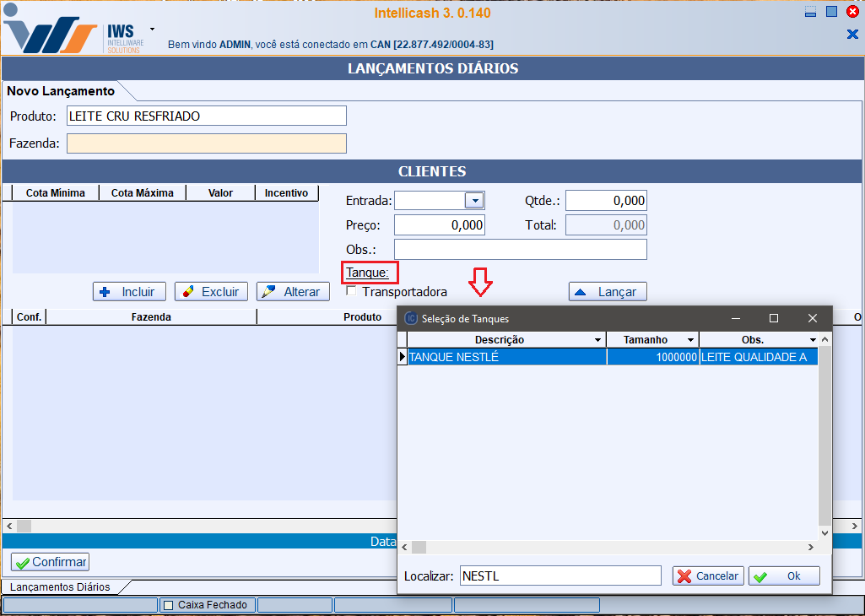Switch to Lançamentos Diários bottom tab
Screen dimensions: 865x616
(59, 586)
